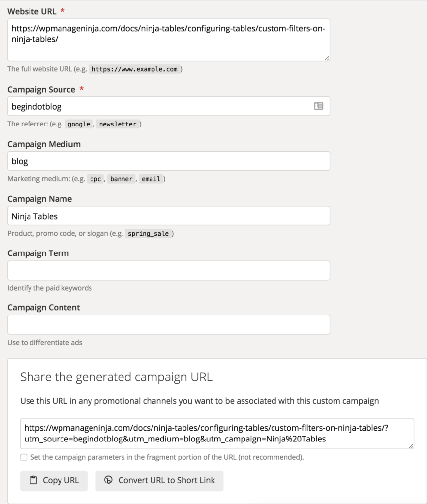Screen dimensions: 427x504
Task: Click the spring_sale example code text
Action: [x=148, y=234]
